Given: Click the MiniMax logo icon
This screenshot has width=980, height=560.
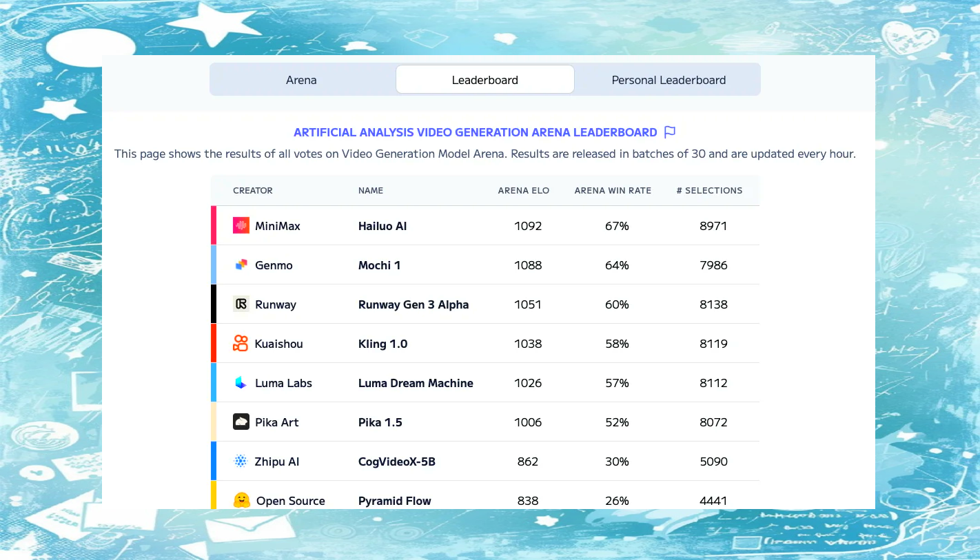Looking at the screenshot, I should 241,225.
